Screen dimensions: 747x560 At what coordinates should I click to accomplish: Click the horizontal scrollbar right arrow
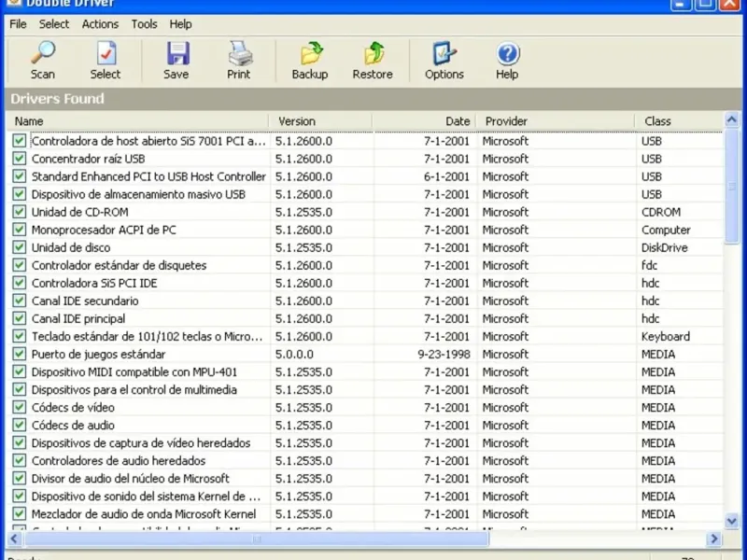714,539
